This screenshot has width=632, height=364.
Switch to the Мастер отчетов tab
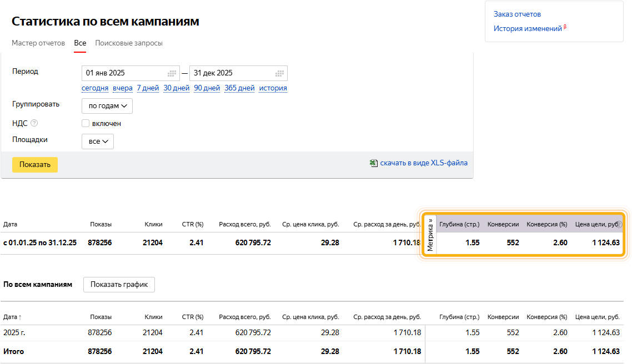tap(38, 43)
